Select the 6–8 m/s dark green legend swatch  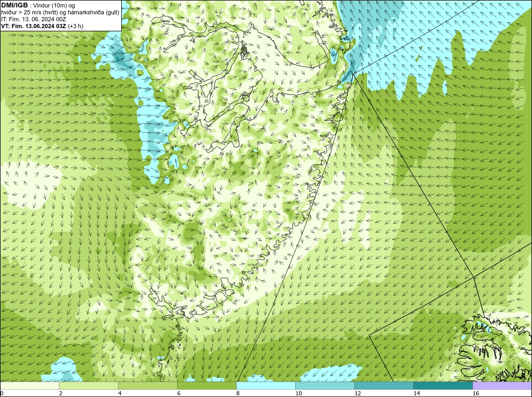(x=206, y=386)
